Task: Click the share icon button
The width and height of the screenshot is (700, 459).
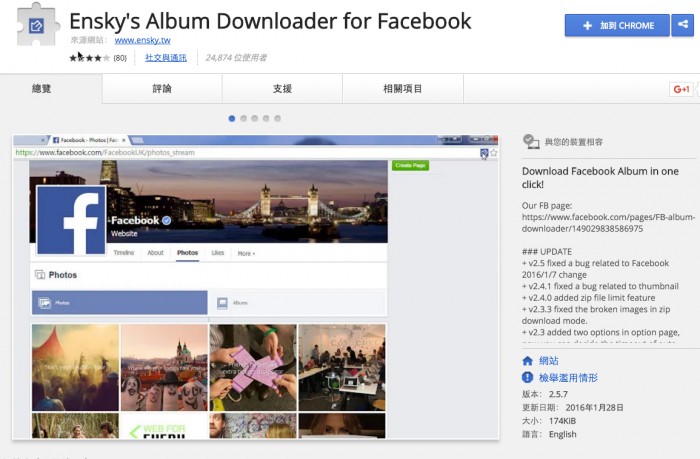Action: point(683,25)
